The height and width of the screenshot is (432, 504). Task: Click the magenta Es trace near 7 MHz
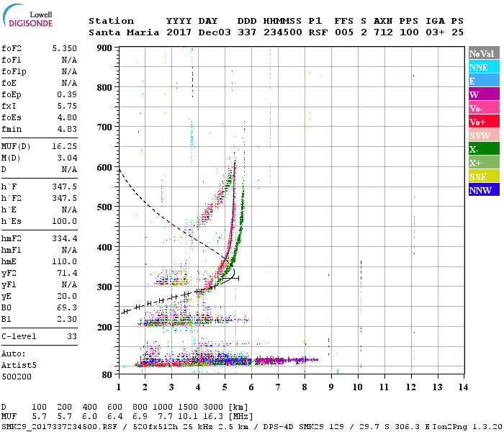(x=285, y=360)
